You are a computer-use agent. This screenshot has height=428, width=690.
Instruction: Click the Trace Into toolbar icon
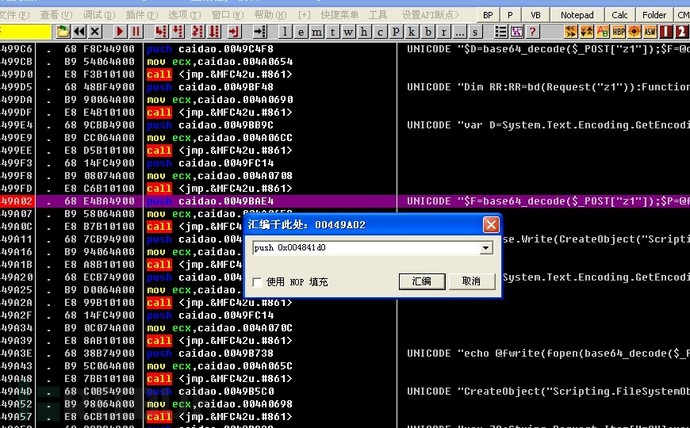point(198,32)
